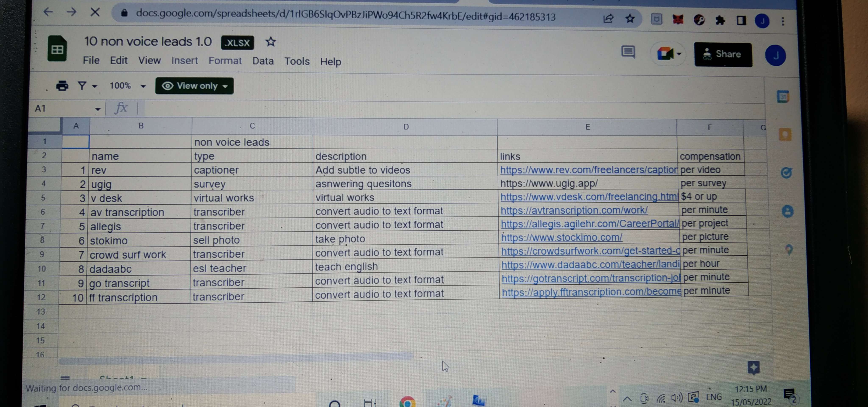Viewport: 868px width, 407px height.
Task: Open the Edit menu
Action: tap(119, 60)
